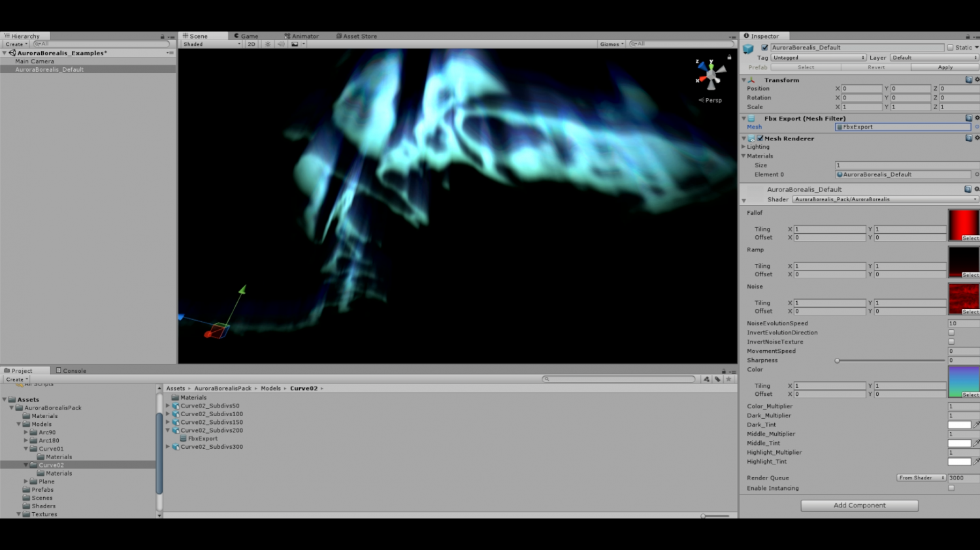Open AuroraBorealis_Default material gear settings

coord(977,189)
